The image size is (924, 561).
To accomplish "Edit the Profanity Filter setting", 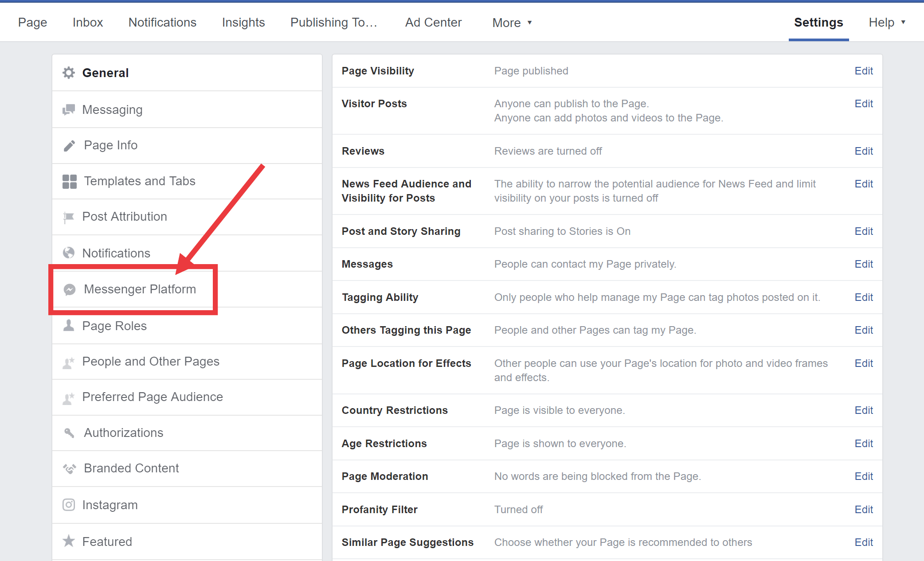I will point(863,510).
